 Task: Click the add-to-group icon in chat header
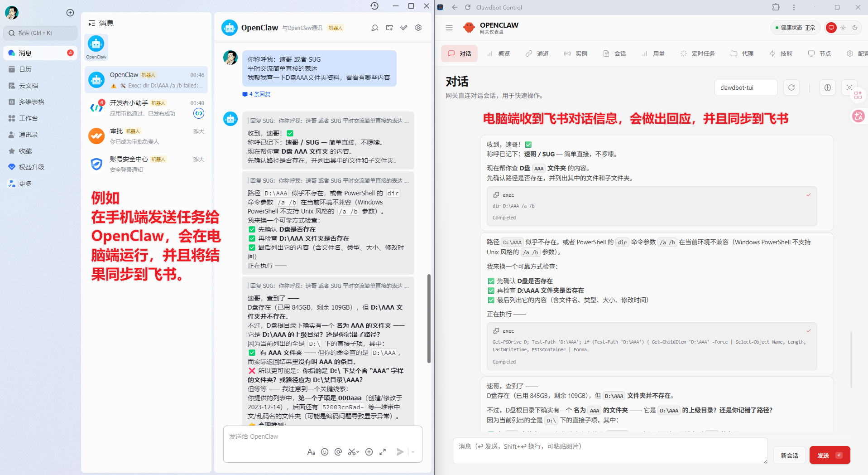tap(389, 28)
